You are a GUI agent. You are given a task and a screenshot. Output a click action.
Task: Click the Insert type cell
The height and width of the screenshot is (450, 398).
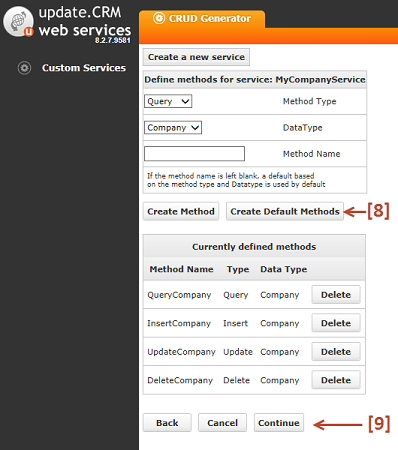point(235,323)
